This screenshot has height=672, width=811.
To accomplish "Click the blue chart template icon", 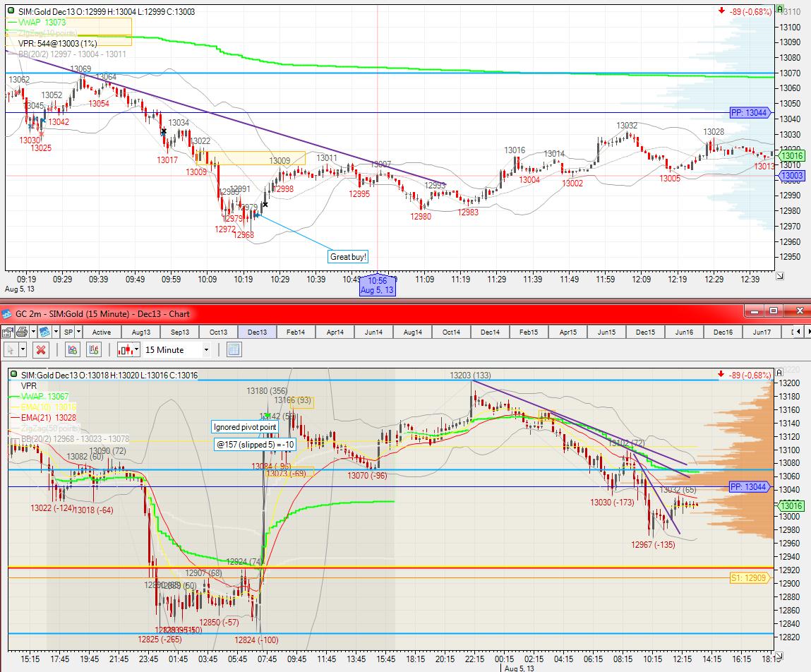I will tap(44, 332).
